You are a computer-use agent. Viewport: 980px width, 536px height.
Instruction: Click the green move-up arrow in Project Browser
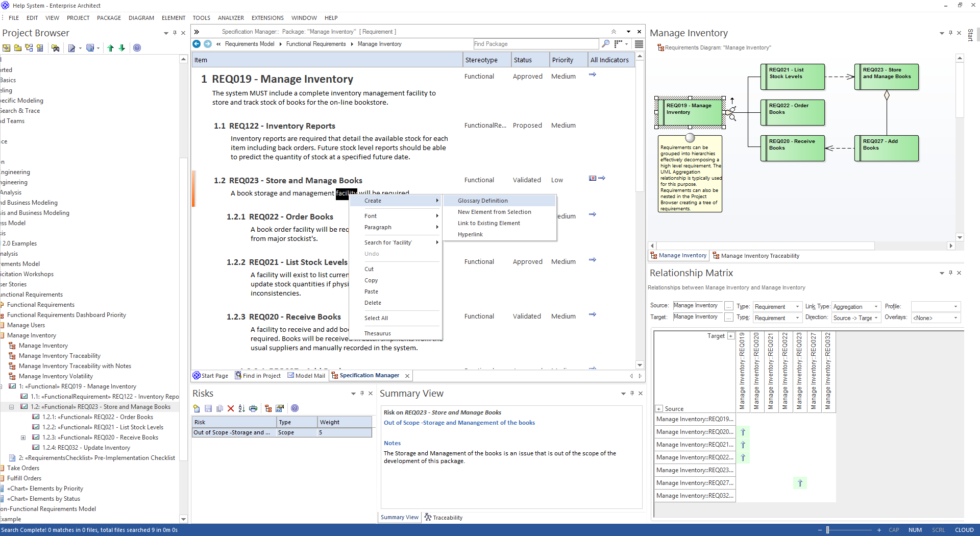pyautogui.click(x=110, y=48)
